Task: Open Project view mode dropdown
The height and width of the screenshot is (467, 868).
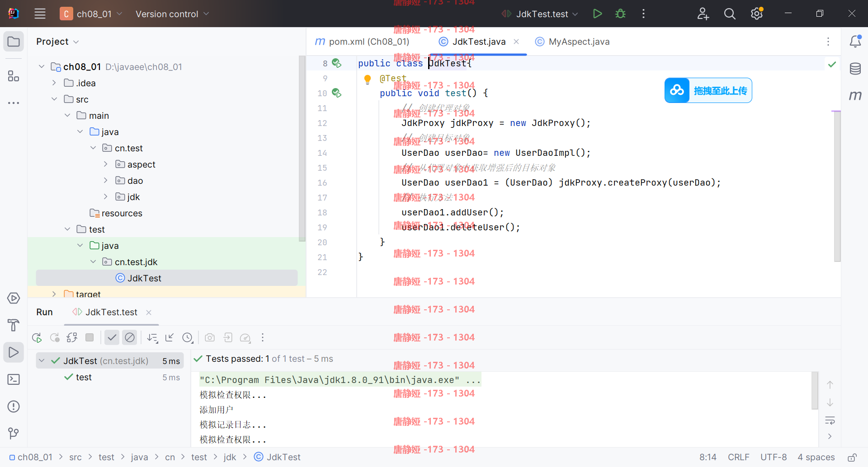Action: 57,42
